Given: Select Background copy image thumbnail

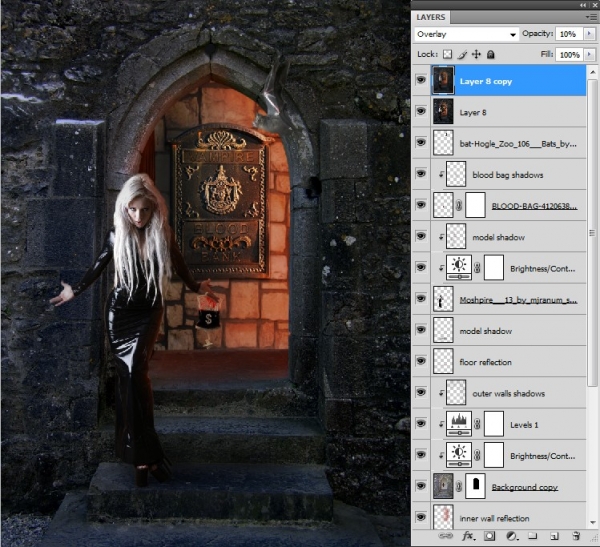Looking at the screenshot, I should 443,486.
